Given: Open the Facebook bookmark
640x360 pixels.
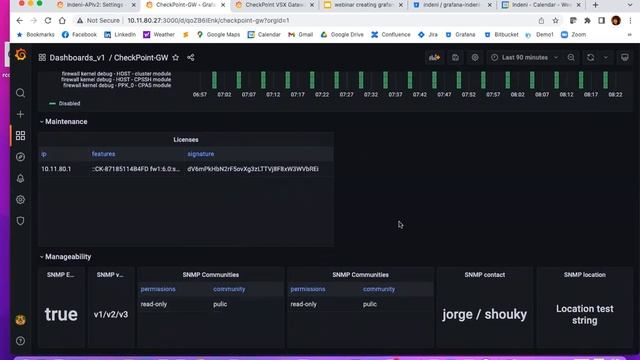Looking at the screenshot, I should pos(79,35).
